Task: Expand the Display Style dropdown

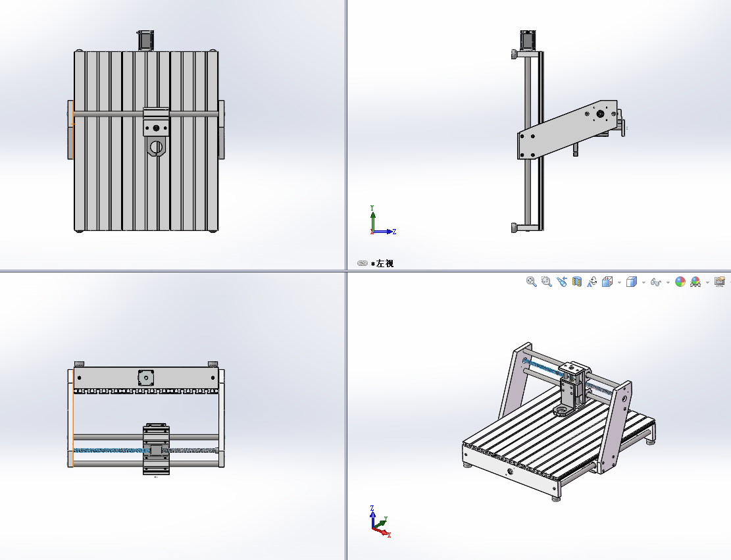Action: (643, 282)
